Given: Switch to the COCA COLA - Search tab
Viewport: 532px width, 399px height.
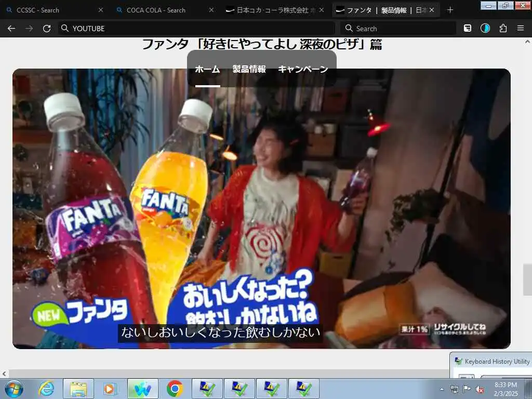Looking at the screenshot, I should [x=165, y=10].
